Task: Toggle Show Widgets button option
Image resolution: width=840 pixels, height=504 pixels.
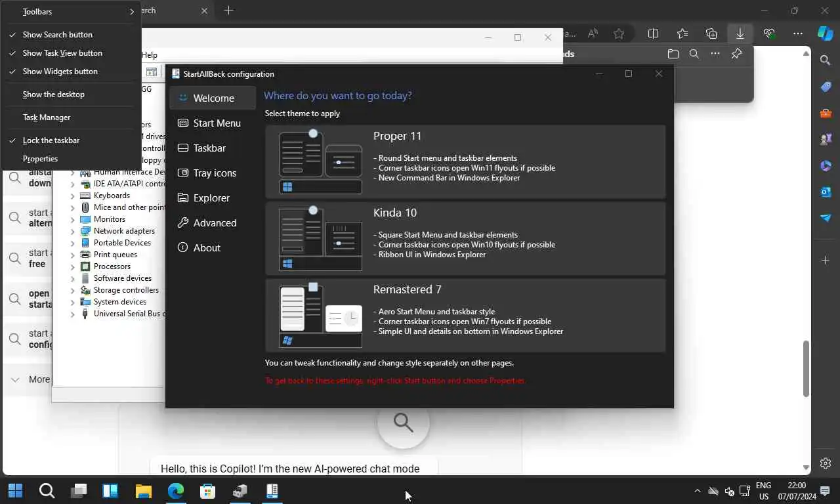Action: (71, 72)
